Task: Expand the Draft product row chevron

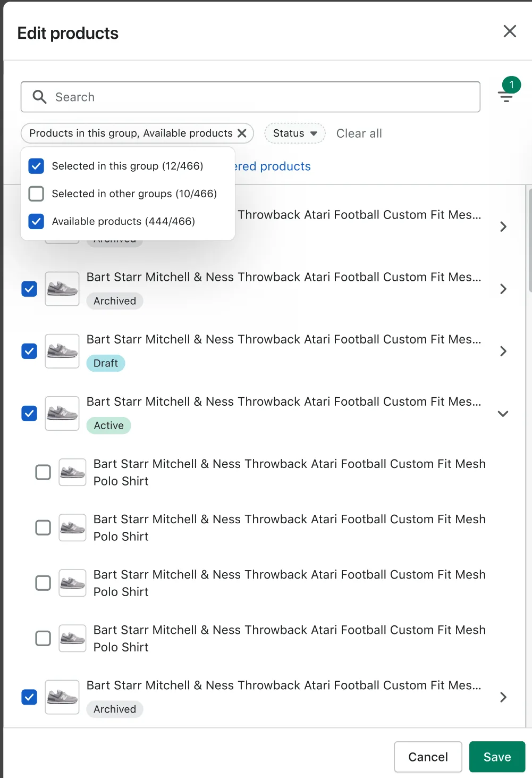Action: pyautogui.click(x=503, y=351)
